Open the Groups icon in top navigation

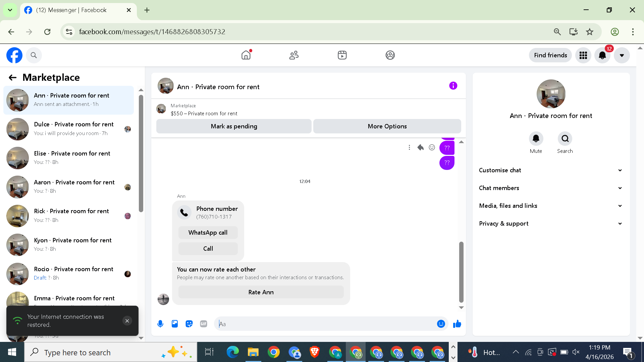pos(390,55)
